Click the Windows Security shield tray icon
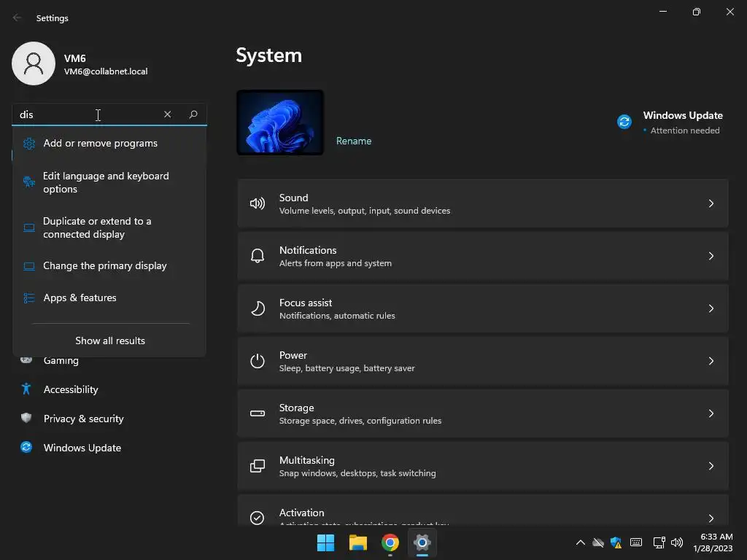Image resolution: width=747 pixels, height=560 pixels. tap(616, 542)
